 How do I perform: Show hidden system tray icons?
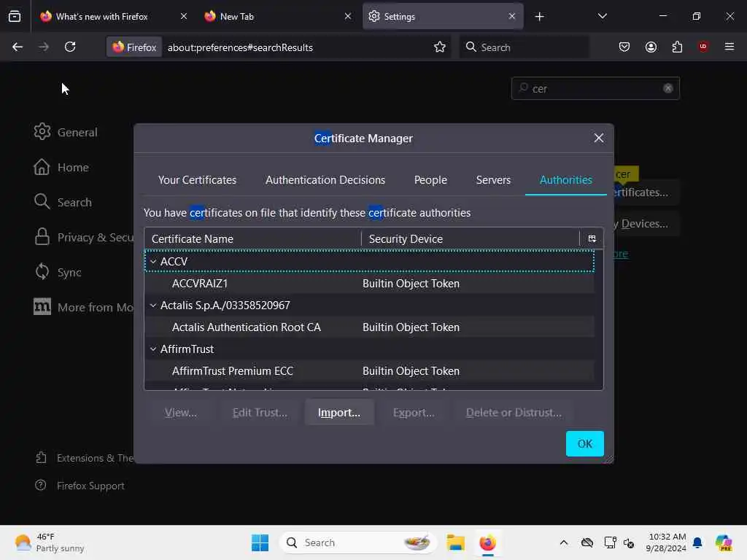coord(564,542)
